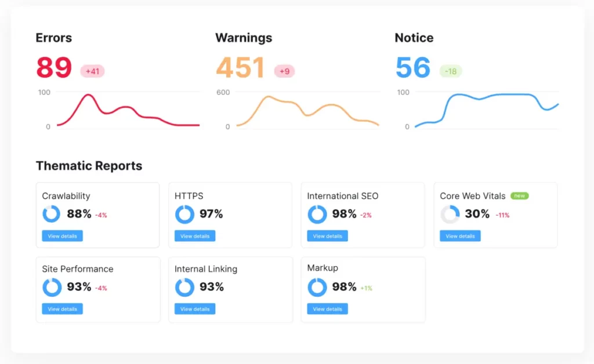View details for the Markup report
Viewport: 594px width, 364px height.
(x=327, y=309)
